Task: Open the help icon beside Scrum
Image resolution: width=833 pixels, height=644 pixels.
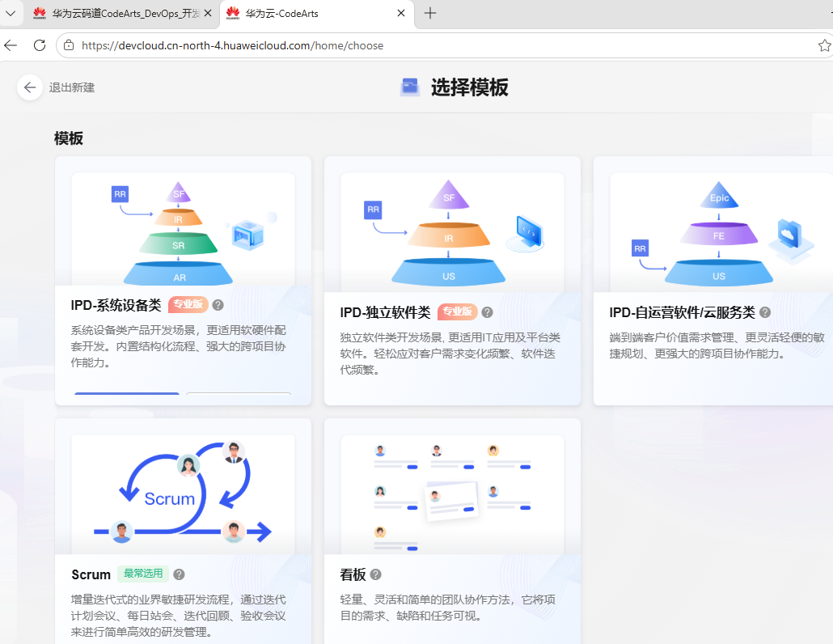Action: (179, 574)
